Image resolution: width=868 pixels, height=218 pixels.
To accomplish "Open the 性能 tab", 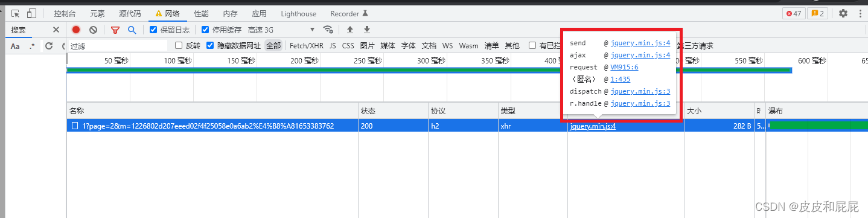I will 202,13.
